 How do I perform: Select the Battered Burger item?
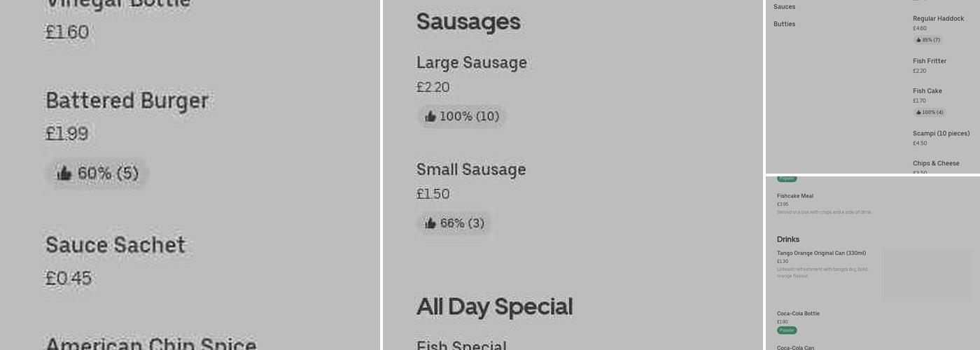[x=127, y=101]
